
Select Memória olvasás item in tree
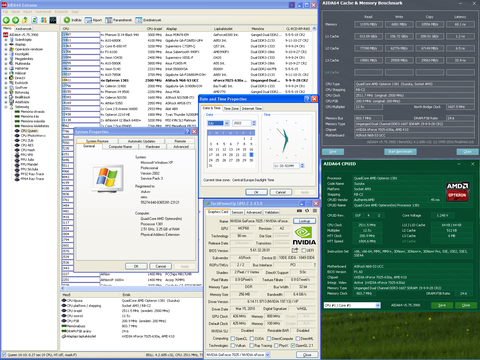coord(32,112)
